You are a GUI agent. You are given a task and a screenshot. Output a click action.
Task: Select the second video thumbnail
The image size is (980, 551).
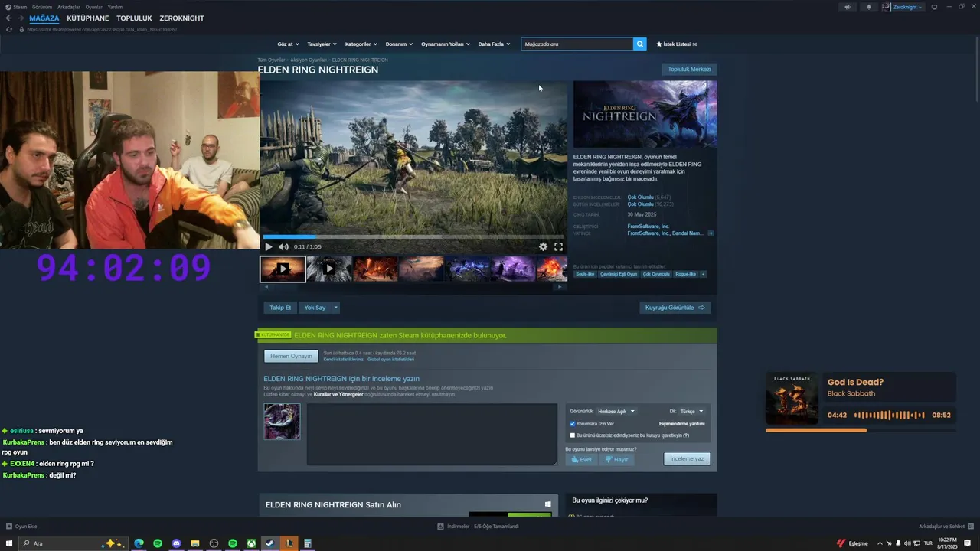pos(329,269)
